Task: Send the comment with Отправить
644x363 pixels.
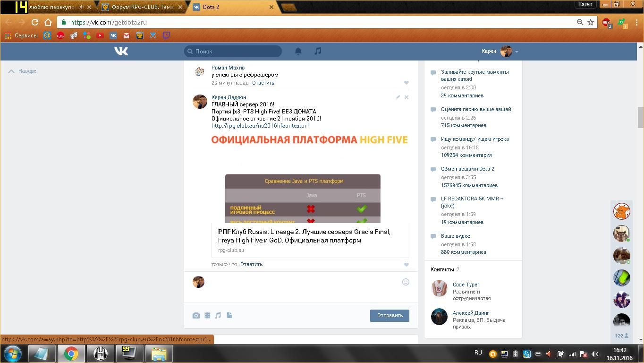Action: tap(390, 315)
